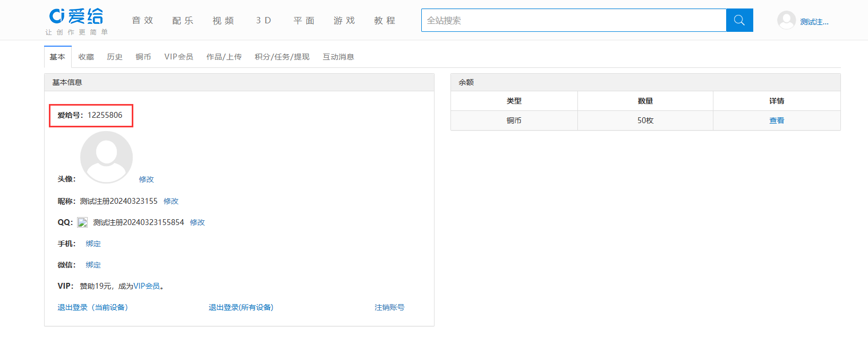The height and width of the screenshot is (337, 868).
Task: Click 绑定 for 微信
Action: point(93,265)
